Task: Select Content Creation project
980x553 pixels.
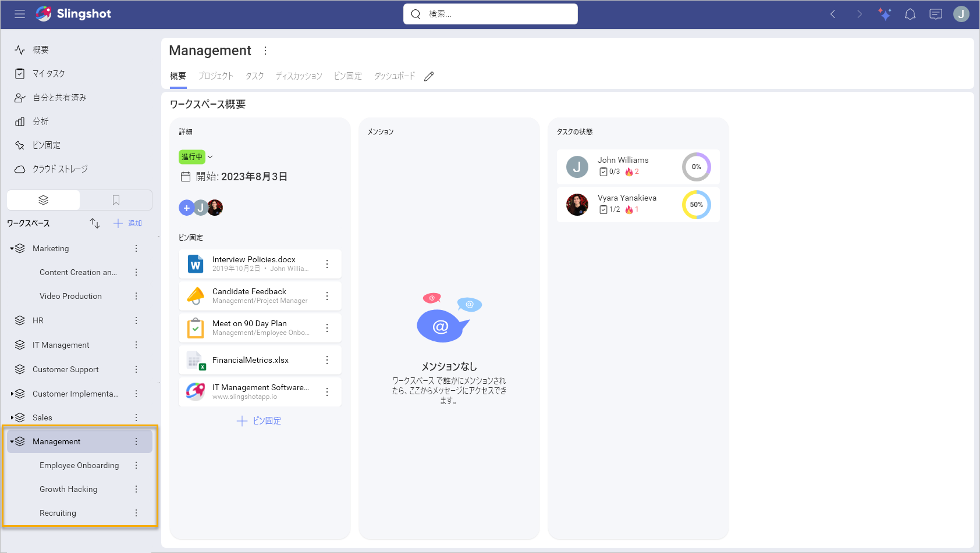Action: coord(78,272)
